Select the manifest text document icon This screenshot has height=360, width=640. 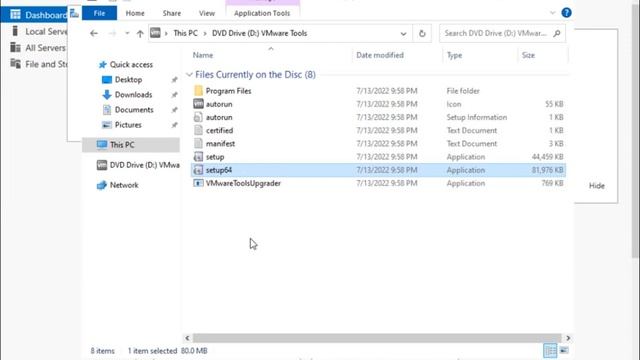pyautogui.click(x=198, y=143)
